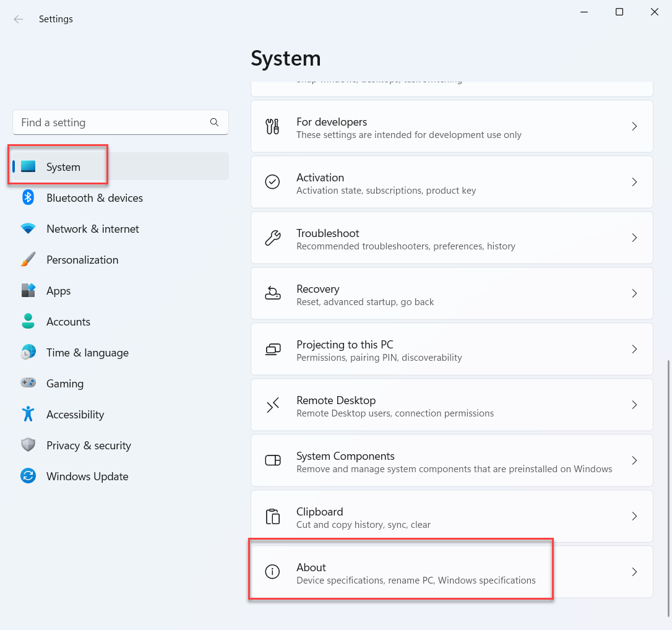Image resolution: width=672 pixels, height=630 pixels.
Task: Open the About settings row
Action: 452,572
